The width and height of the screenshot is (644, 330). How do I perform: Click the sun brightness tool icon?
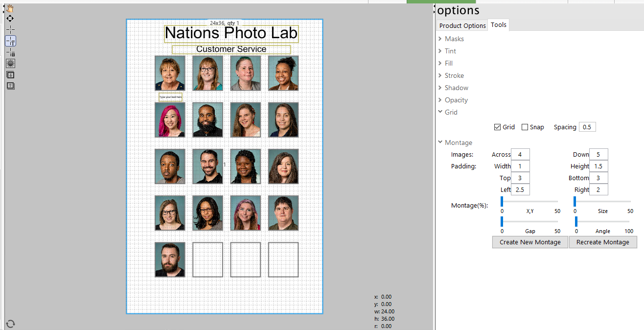coord(10,63)
